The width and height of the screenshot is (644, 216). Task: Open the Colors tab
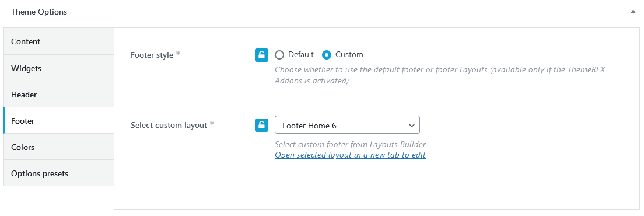click(x=58, y=147)
